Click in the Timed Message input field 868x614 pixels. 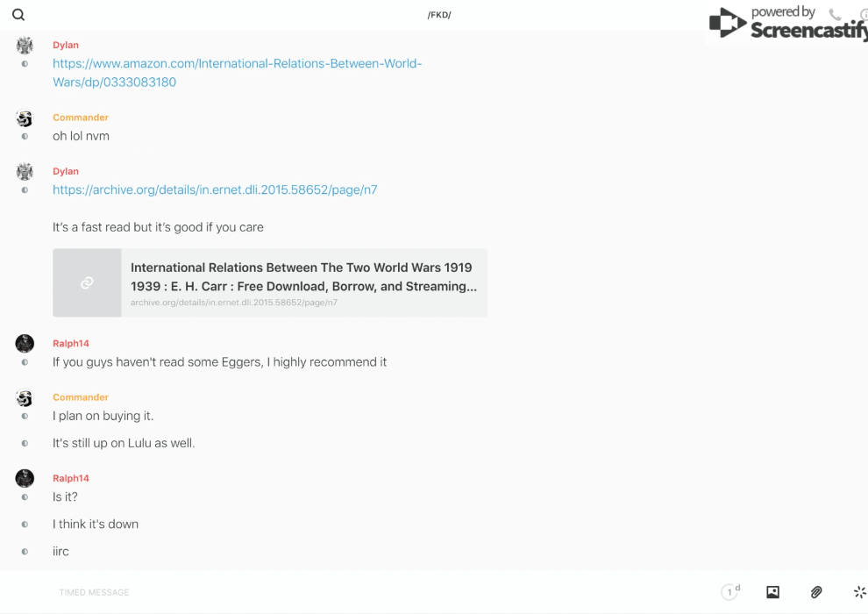(x=351, y=592)
